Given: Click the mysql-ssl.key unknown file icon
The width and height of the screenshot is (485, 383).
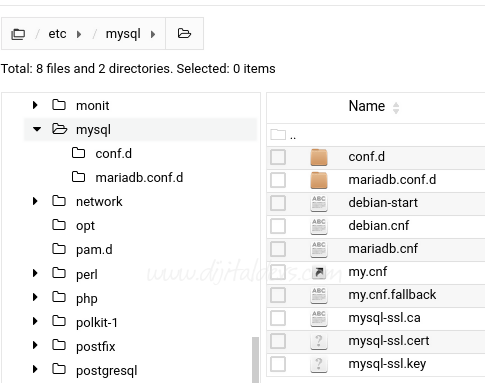Looking at the screenshot, I should pyautogui.click(x=319, y=364).
